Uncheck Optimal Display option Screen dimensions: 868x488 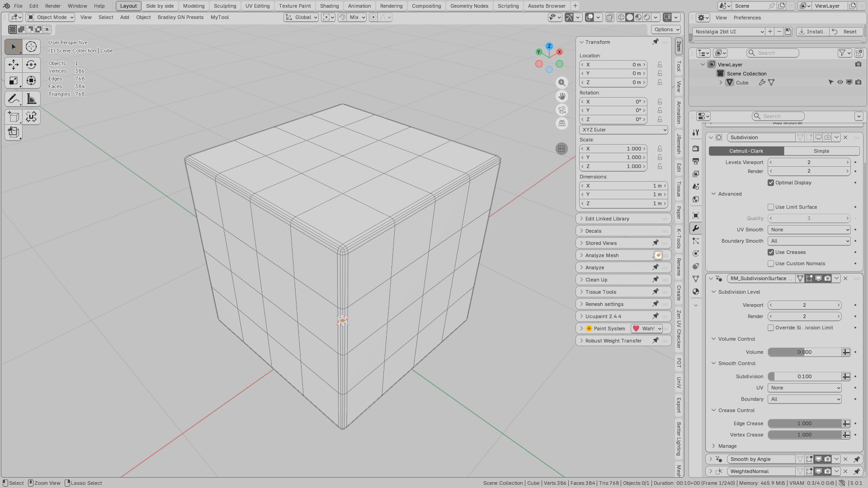tap(771, 183)
